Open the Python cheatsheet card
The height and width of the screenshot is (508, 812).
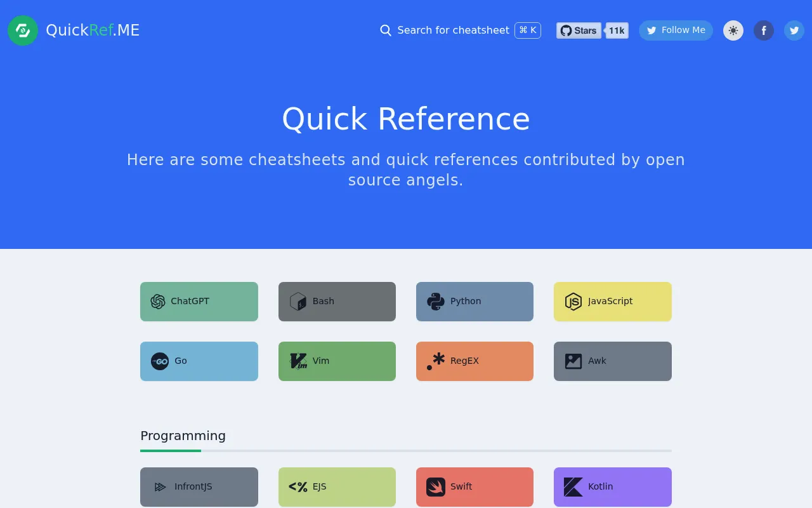475,302
